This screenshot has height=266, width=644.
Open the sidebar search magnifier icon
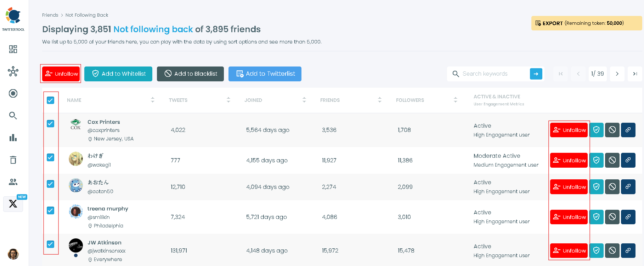[x=13, y=116]
